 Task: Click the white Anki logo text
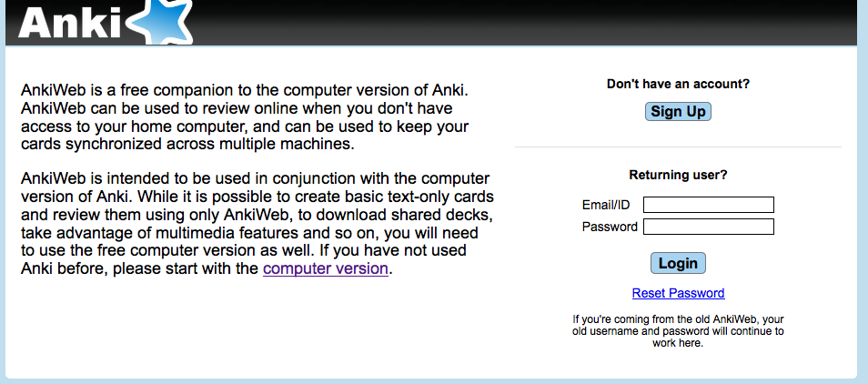[x=70, y=24]
